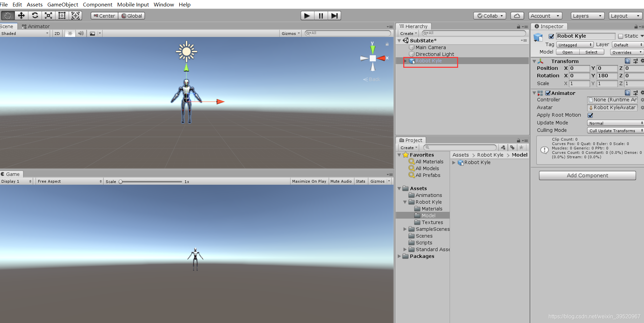Click the Add Component button

coord(587,176)
